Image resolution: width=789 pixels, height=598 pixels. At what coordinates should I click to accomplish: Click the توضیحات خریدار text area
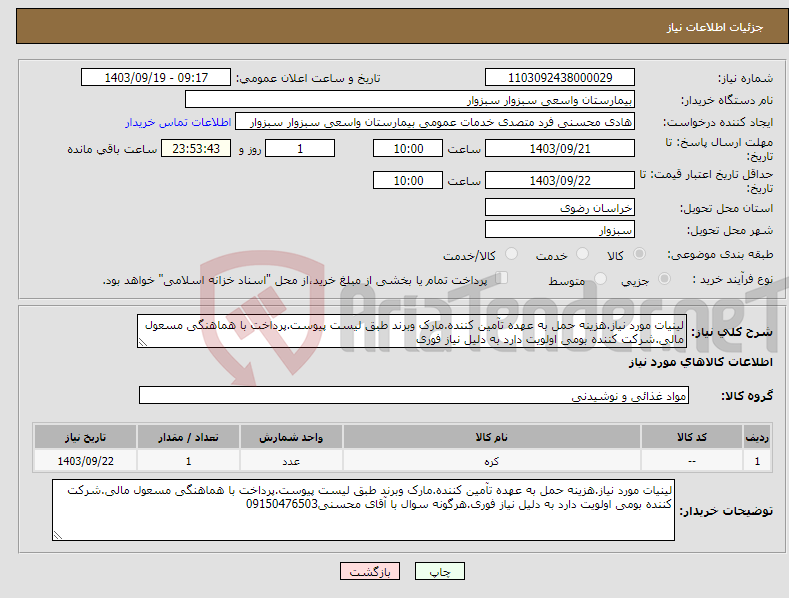[x=363, y=510]
